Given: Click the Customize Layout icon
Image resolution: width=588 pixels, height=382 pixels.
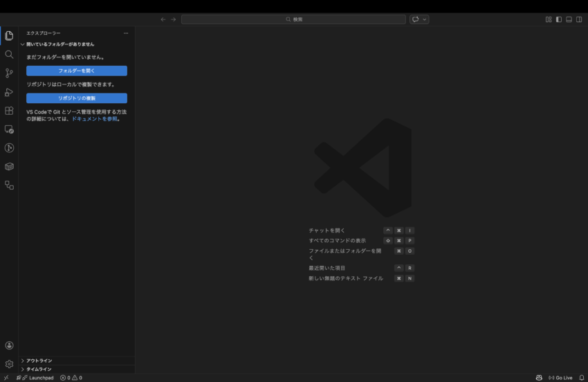Looking at the screenshot, I should (x=549, y=19).
